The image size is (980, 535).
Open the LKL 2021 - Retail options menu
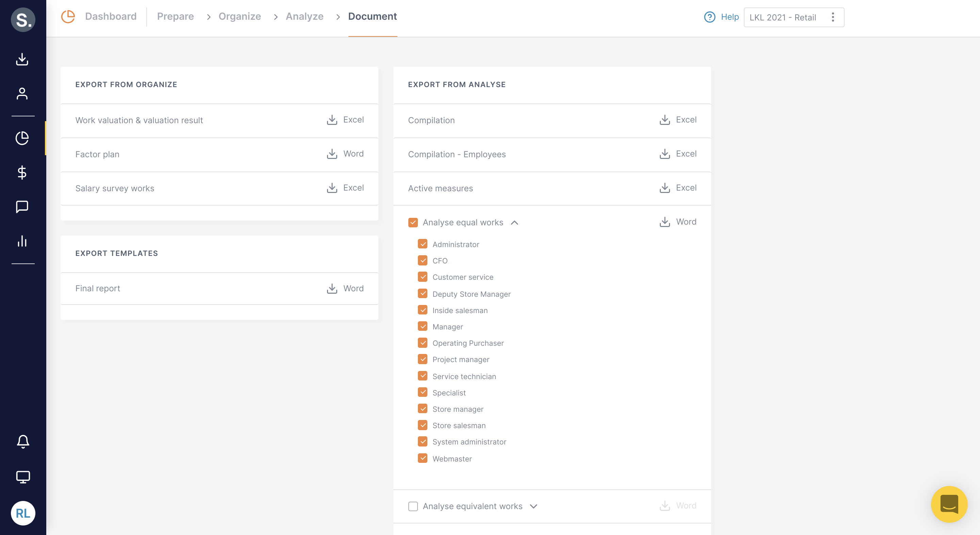[x=833, y=17]
